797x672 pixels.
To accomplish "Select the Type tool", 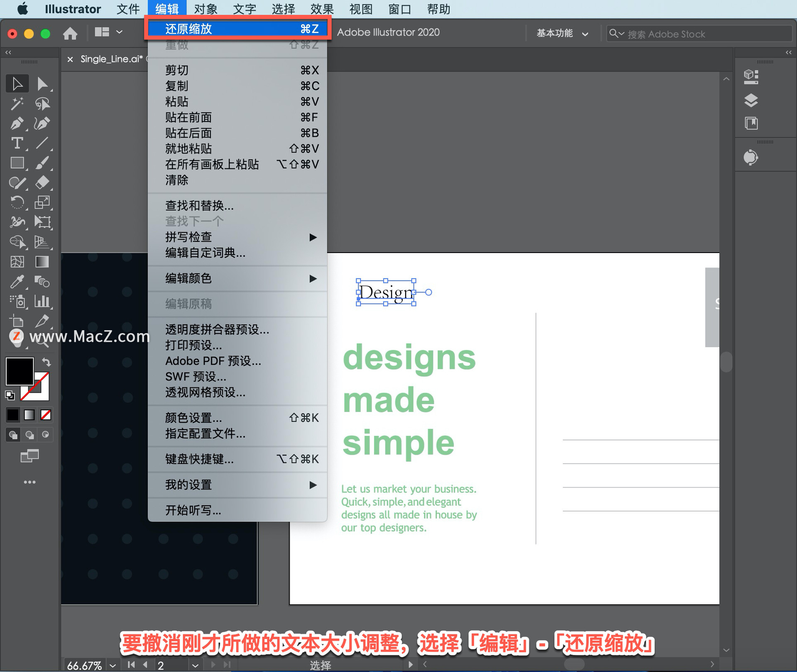I will (17, 144).
